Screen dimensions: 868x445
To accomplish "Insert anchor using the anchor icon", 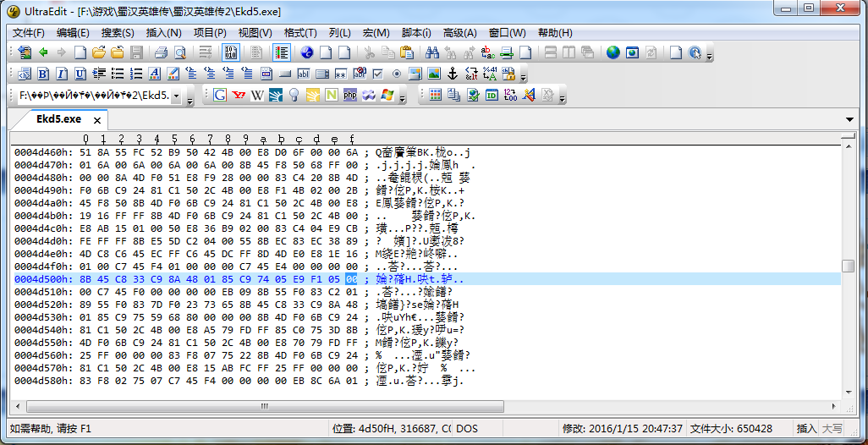I will (x=453, y=74).
